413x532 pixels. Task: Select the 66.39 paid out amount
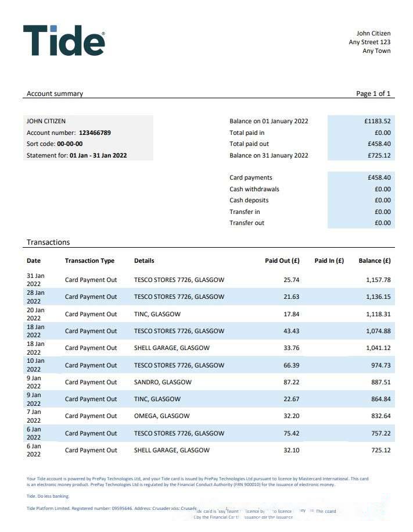pyautogui.click(x=291, y=365)
